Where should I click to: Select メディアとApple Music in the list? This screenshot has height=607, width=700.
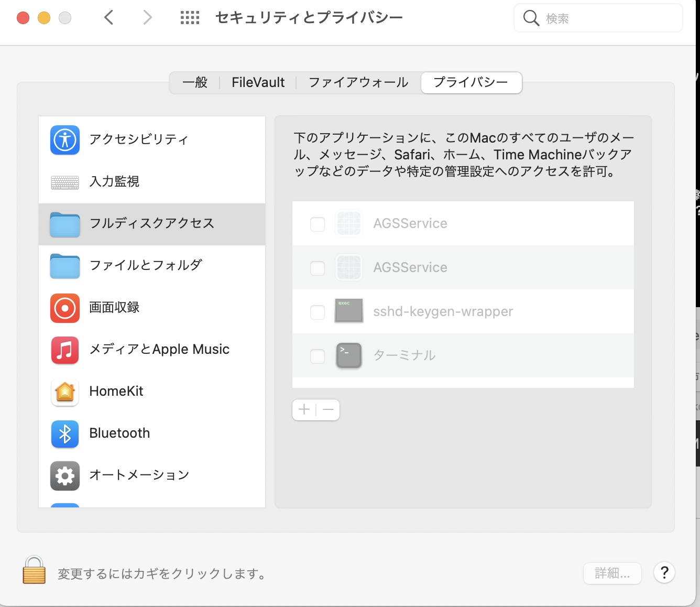click(x=152, y=350)
